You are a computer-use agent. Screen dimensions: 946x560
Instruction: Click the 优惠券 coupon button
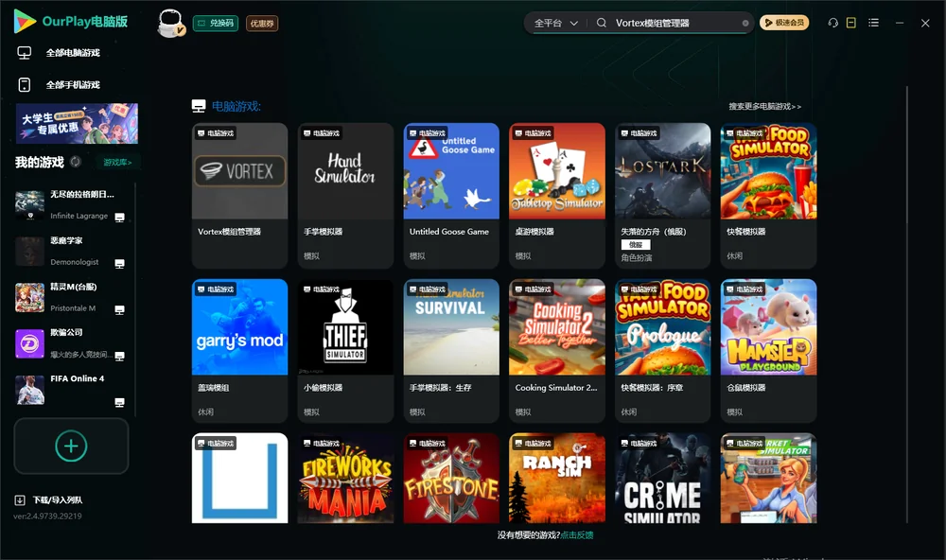(x=262, y=24)
